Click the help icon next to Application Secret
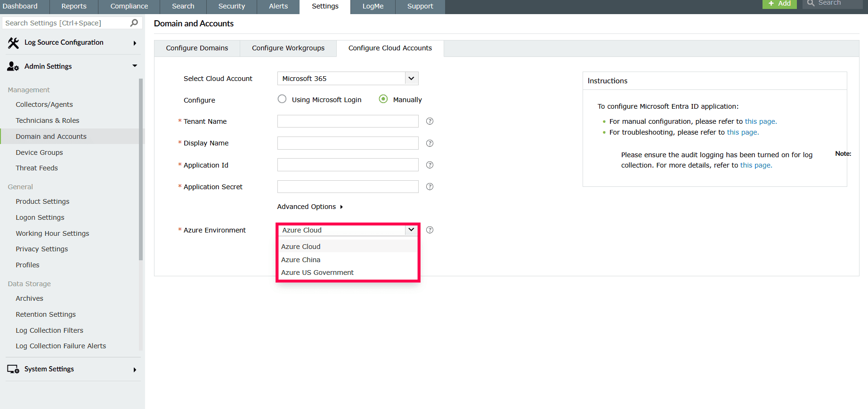 click(430, 186)
